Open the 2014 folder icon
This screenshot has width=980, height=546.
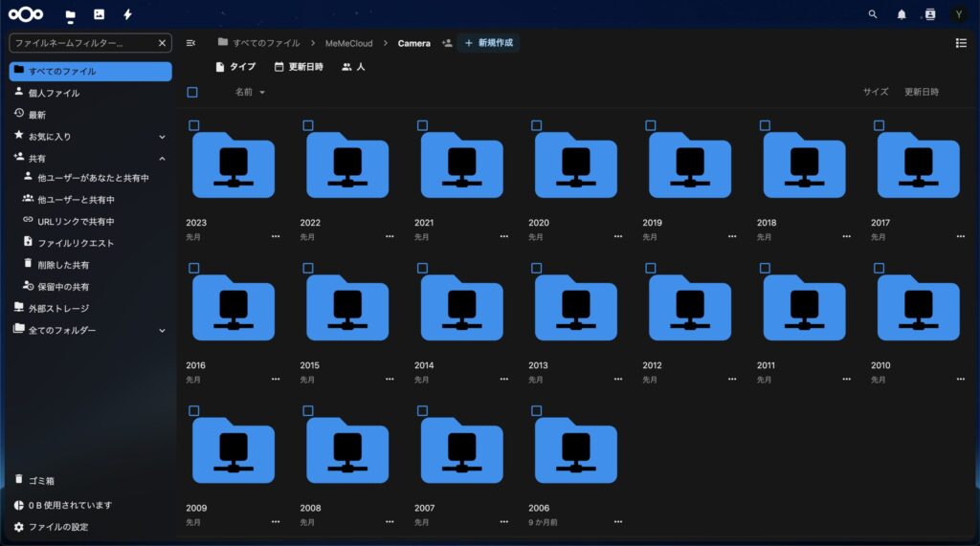tap(461, 307)
